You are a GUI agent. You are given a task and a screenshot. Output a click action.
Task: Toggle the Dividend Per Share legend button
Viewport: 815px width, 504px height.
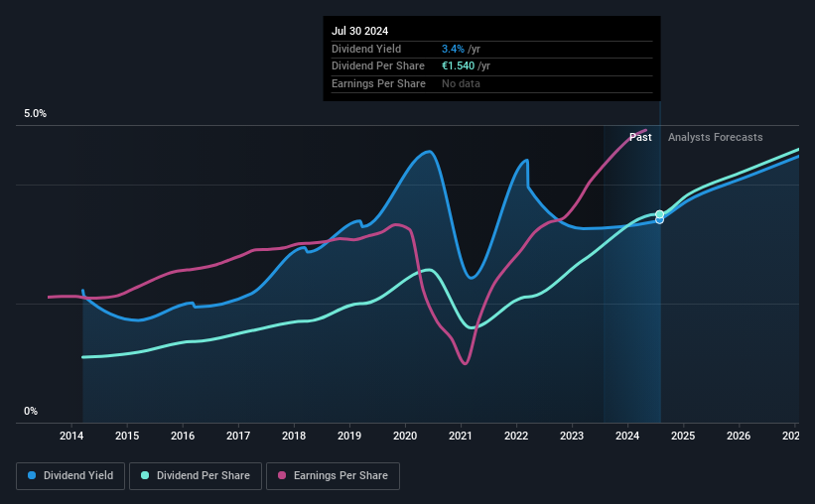[196, 476]
